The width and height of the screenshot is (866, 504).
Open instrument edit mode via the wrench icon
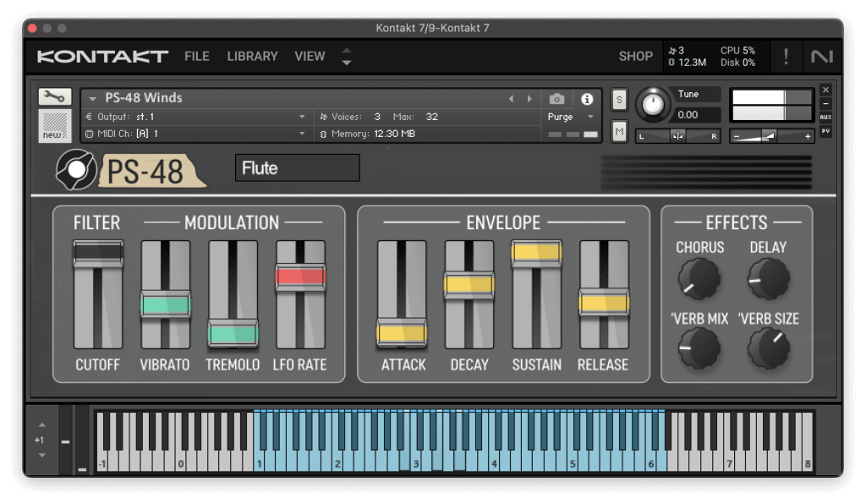click(53, 96)
